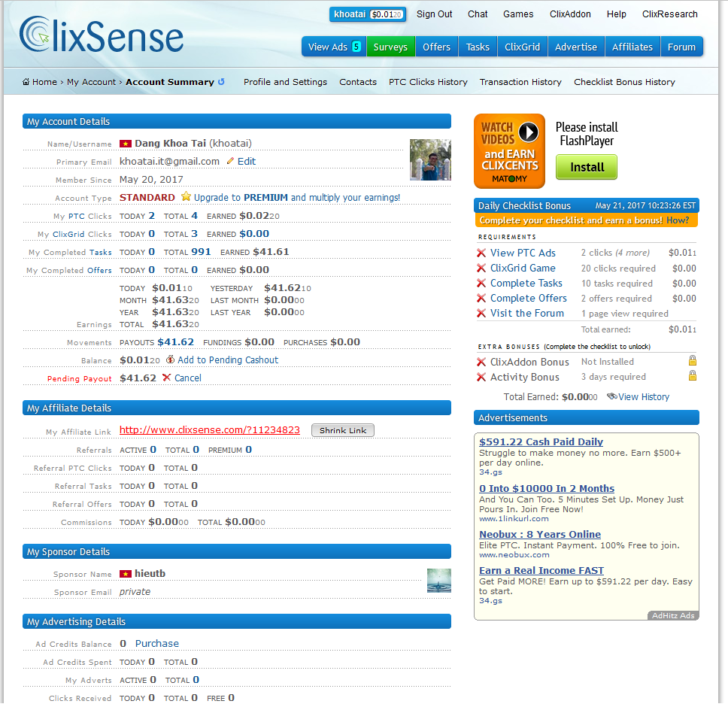Image resolution: width=728 pixels, height=707 pixels.
Task: Click the affiliate link URL
Action: tap(209, 430)
